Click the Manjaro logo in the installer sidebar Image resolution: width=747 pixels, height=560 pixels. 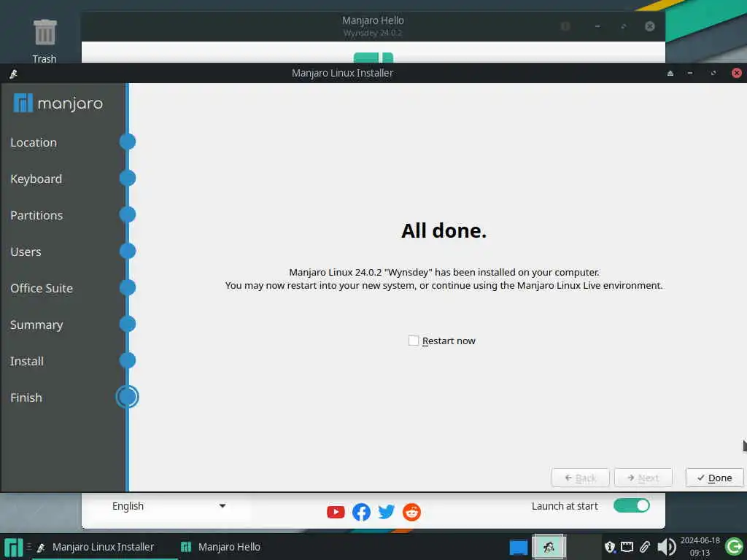click(58, 103)
